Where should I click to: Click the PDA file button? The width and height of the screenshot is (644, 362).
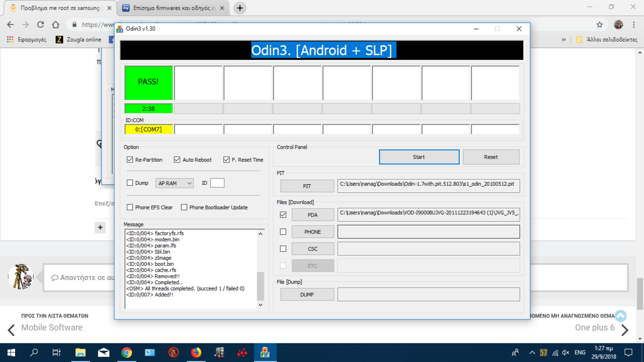click(312, 215)
